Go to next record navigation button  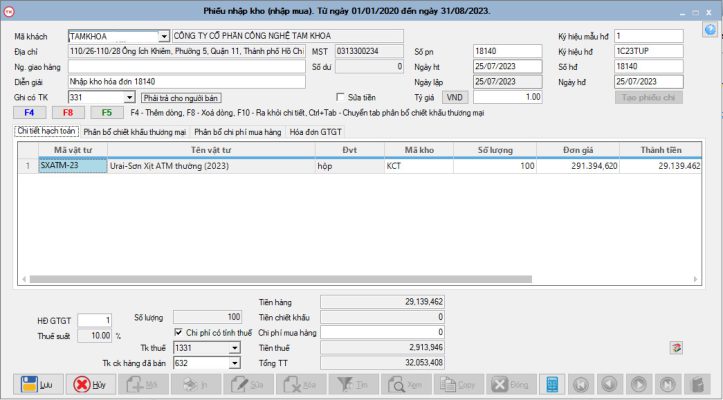pos(639,384)
